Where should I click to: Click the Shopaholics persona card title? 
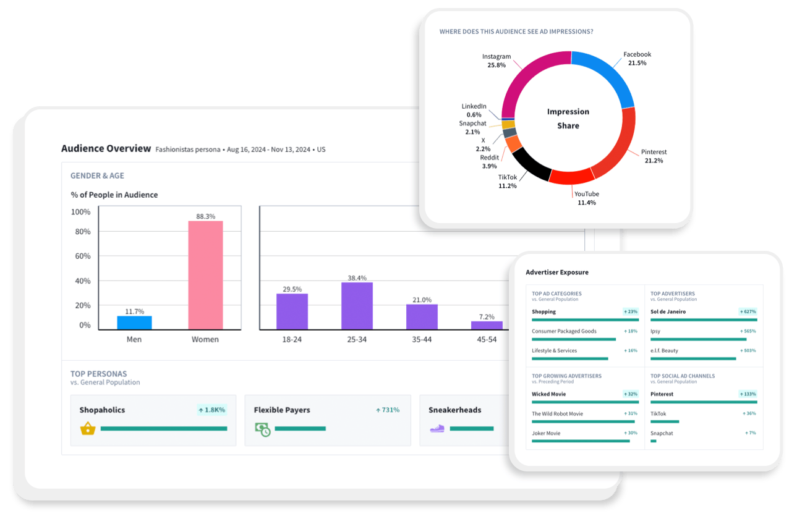102,410
